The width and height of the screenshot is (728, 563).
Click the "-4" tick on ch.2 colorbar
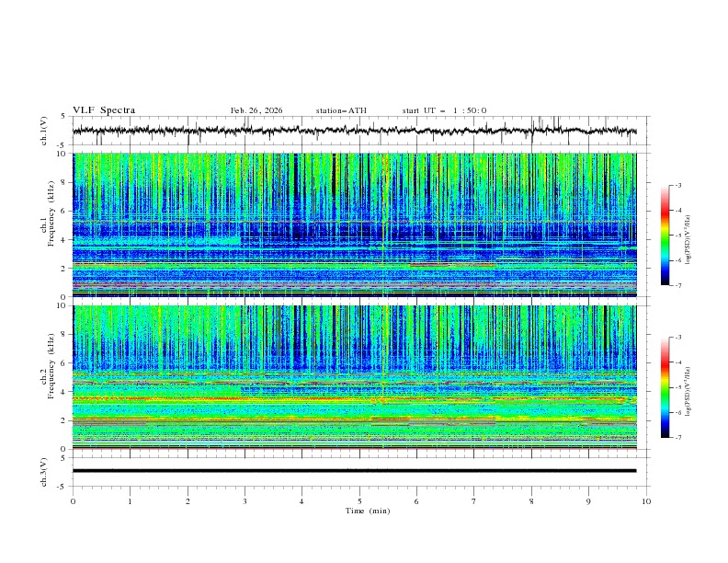[678, 362]
